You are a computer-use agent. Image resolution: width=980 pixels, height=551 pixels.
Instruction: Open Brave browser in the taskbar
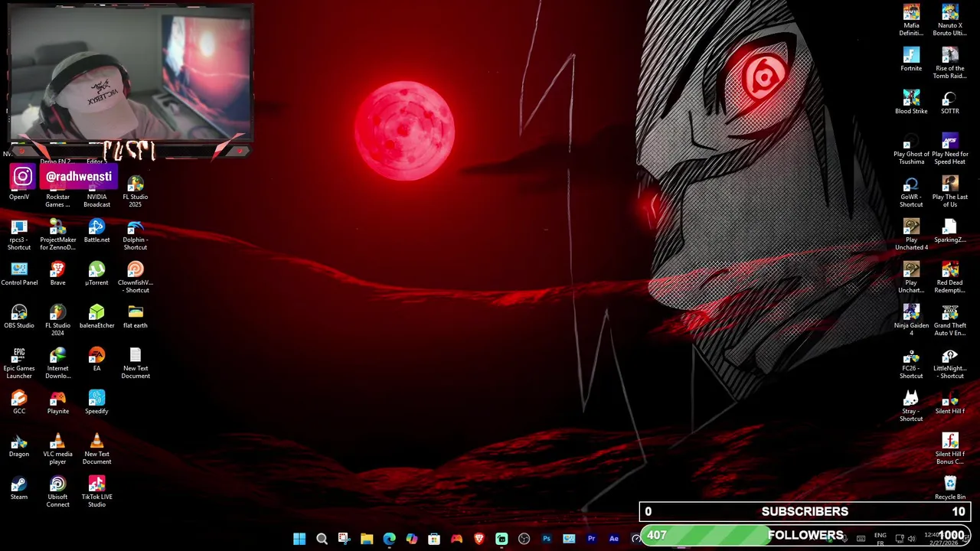[479, 539]
